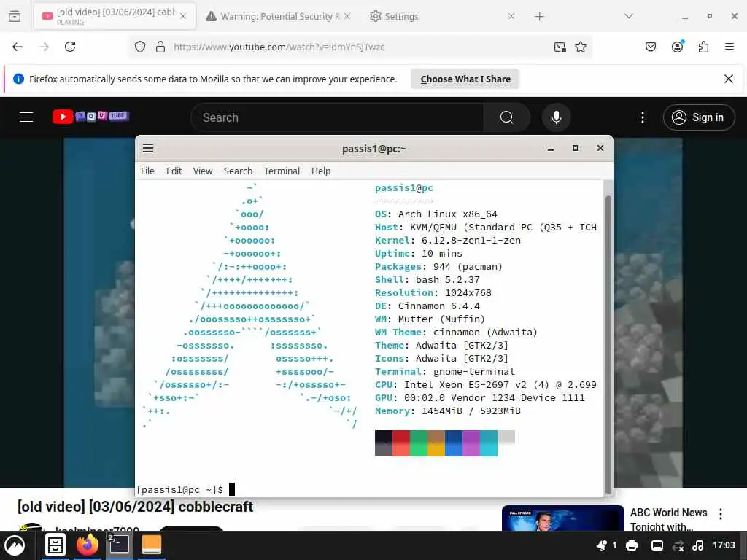This screenshot has width=747, height=560.
Task: Bookmark this page with star icon
Action: point(580,47)
